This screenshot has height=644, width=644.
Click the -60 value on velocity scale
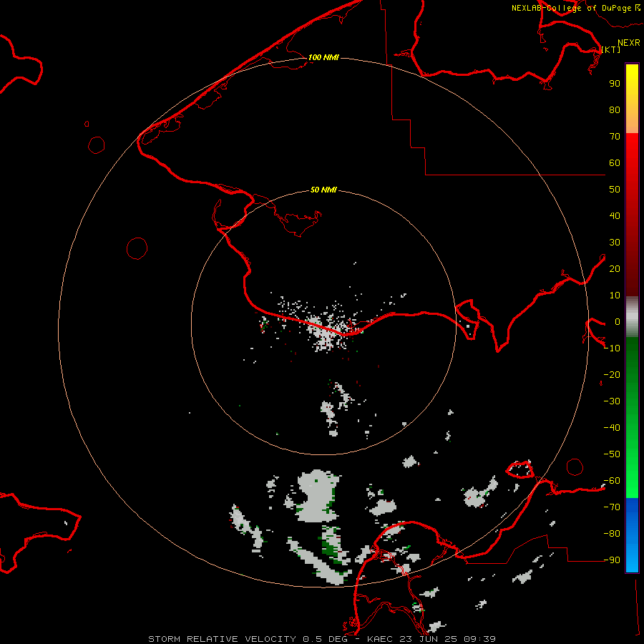[612, 481]
